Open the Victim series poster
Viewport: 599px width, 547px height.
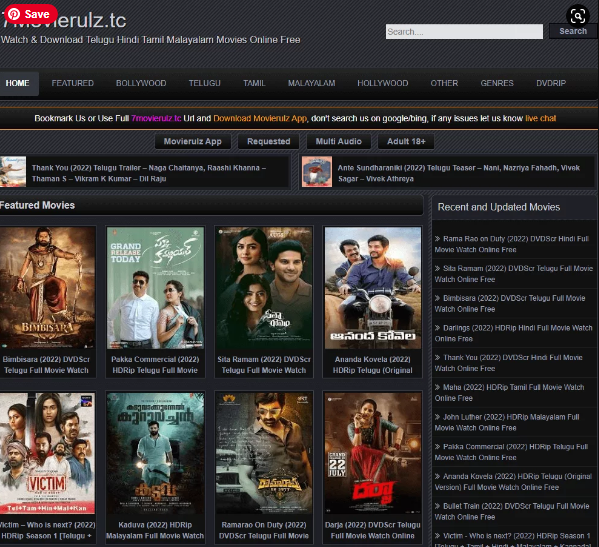pos(47,453)
